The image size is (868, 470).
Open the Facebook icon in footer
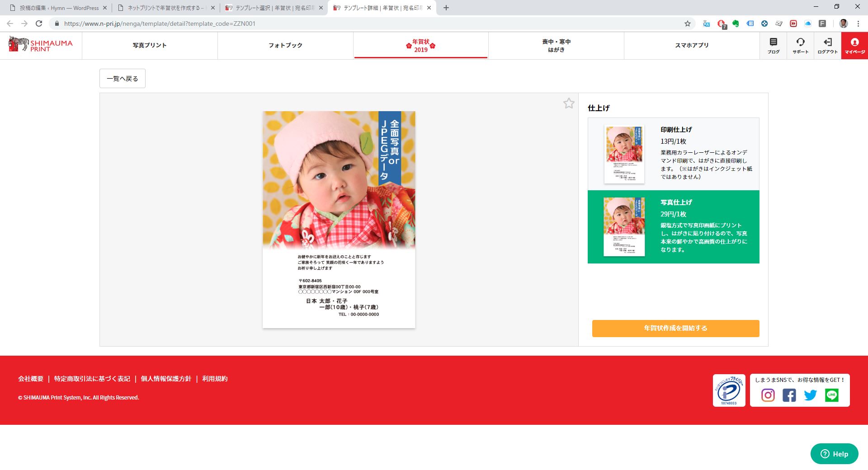(x=789, y=395)
